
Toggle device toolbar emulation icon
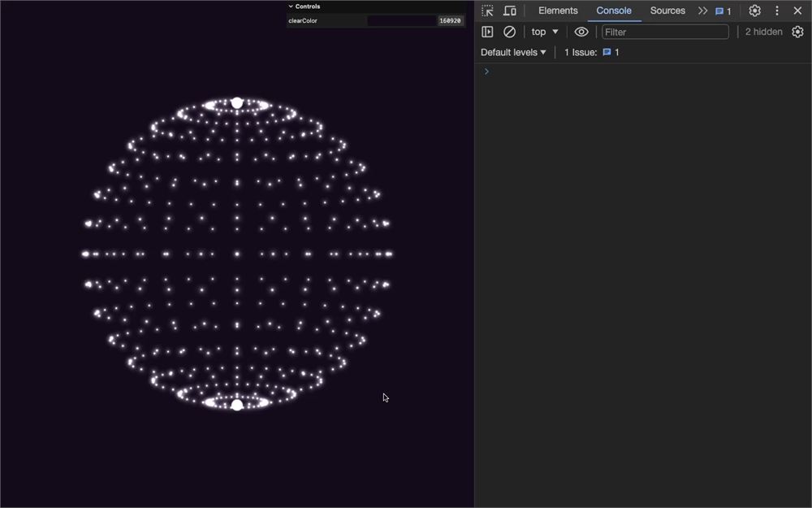pyautogui.click(x=510, y=11)
